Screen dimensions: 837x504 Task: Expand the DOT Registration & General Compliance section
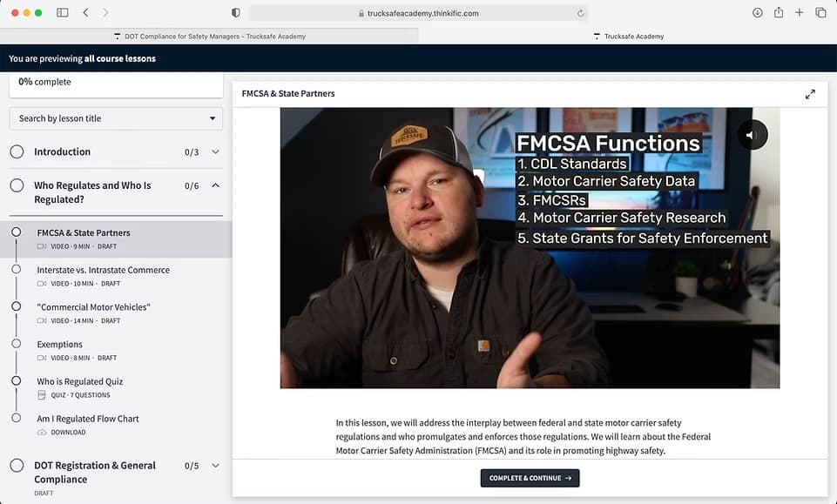213,466
